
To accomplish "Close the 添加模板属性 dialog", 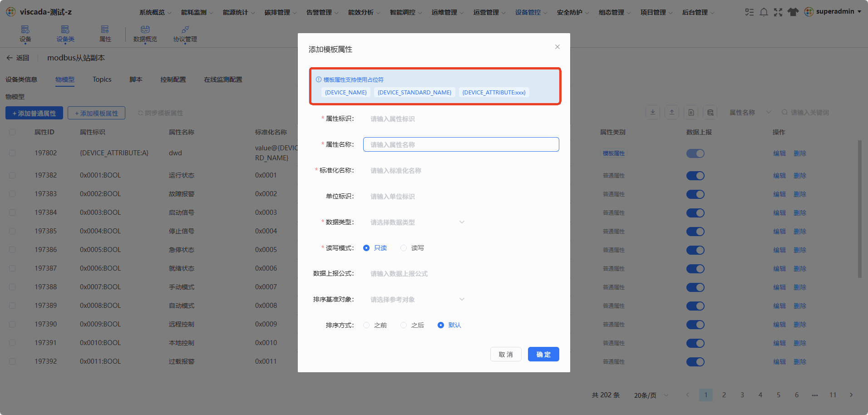I will [557, 47].
